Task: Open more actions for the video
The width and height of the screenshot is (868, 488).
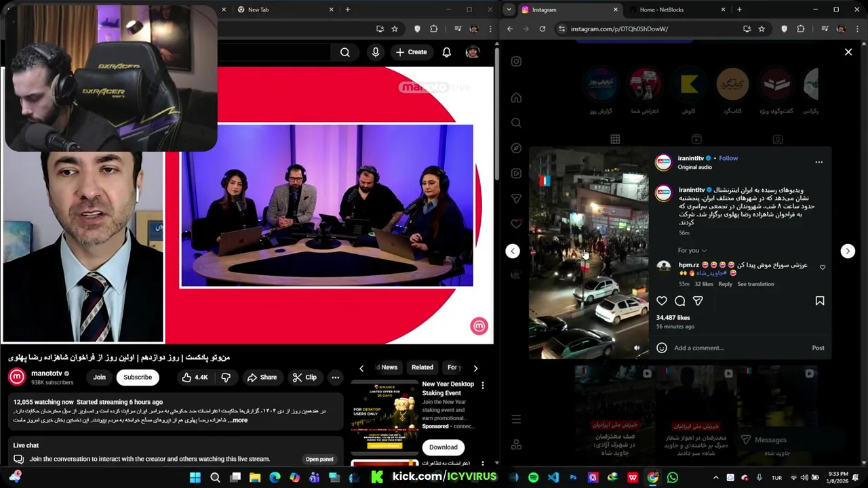Action: 335,378
